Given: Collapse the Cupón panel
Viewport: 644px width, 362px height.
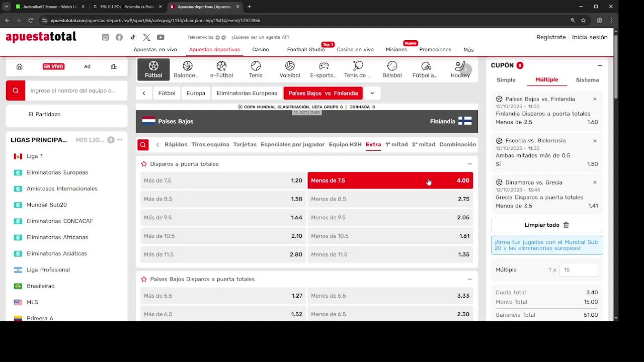Looking at the screenshot, I should pyautogui.click(x=600, y=65).
